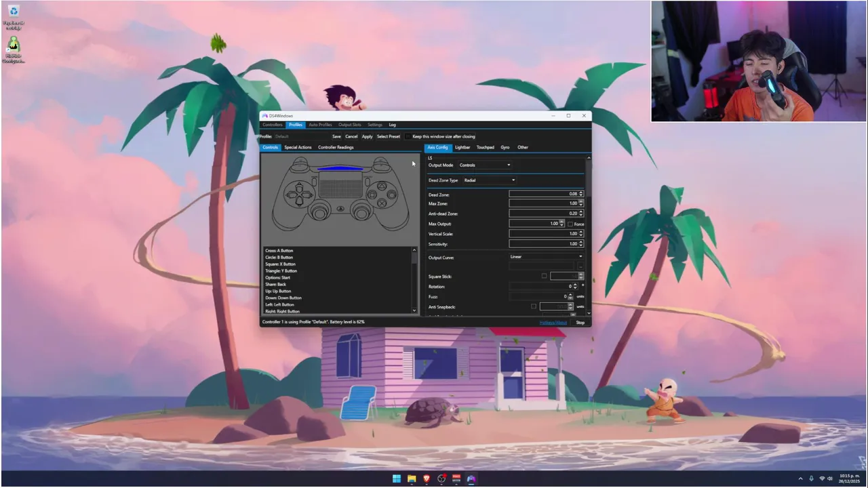
Task: Open the DS4Windows taskbar icon
Action: pyautogui.click(x=471, y=479)
